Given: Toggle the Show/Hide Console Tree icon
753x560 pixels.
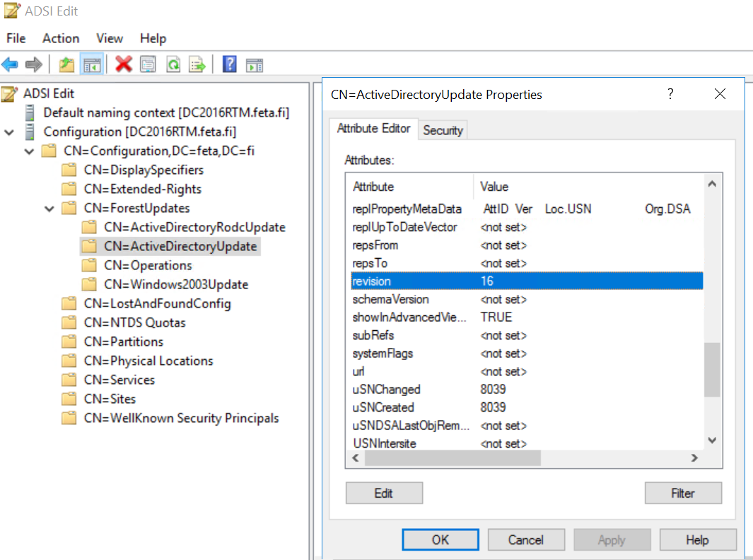Looking at the screenshot, I should tap(92, 65).
